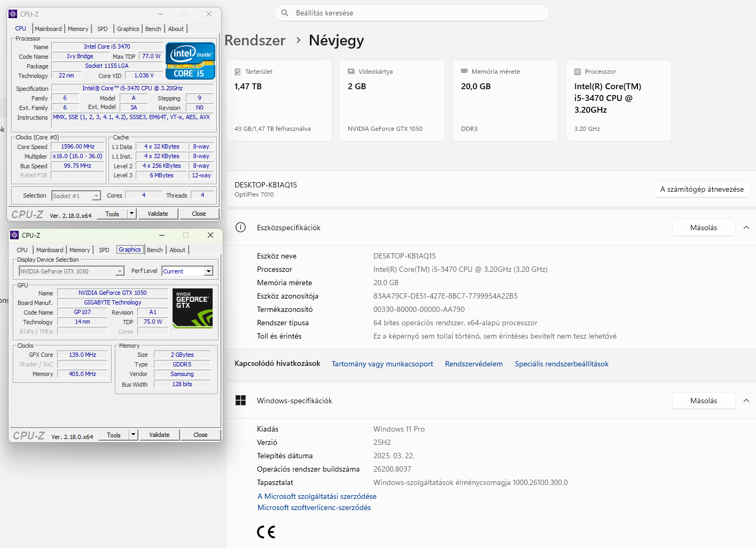Image resolution: width=756 pixels, height=548 pixels.
Task: Collapse the Eszközspecifikációk section chevron
Action: pos(746,228)
